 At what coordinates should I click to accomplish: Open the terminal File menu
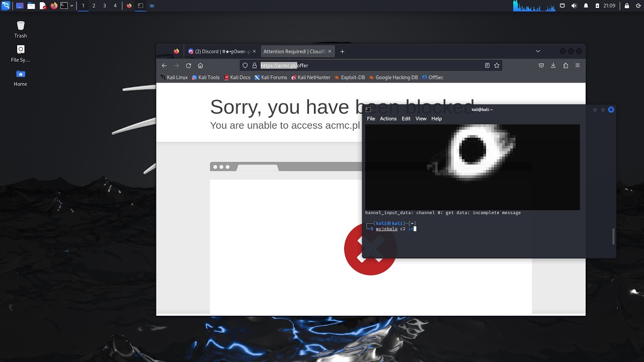pyautogui.click(x=371, y=119)
